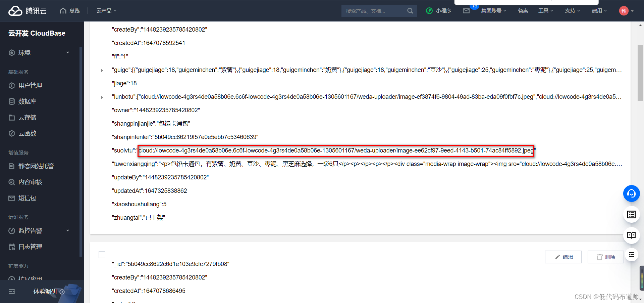Image resolution: width=644 pixels, height=303 pixels.
Task: Click the search magnifier icon
Action: point(410,11)
